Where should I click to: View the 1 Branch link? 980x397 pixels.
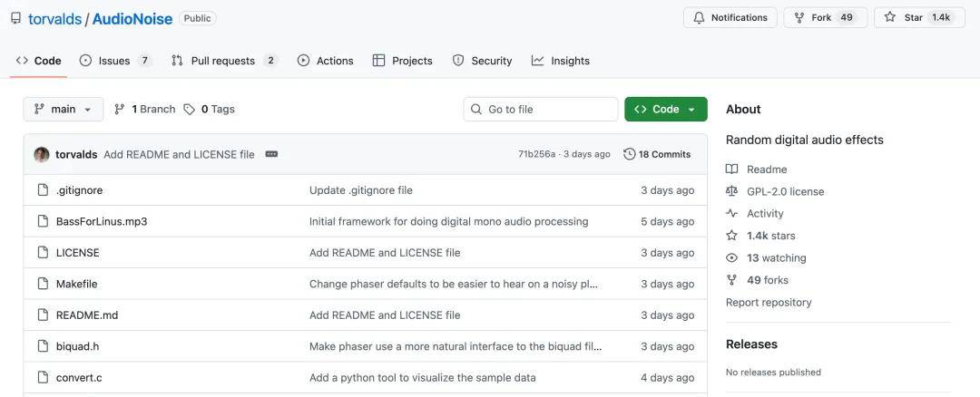point(145,110)
